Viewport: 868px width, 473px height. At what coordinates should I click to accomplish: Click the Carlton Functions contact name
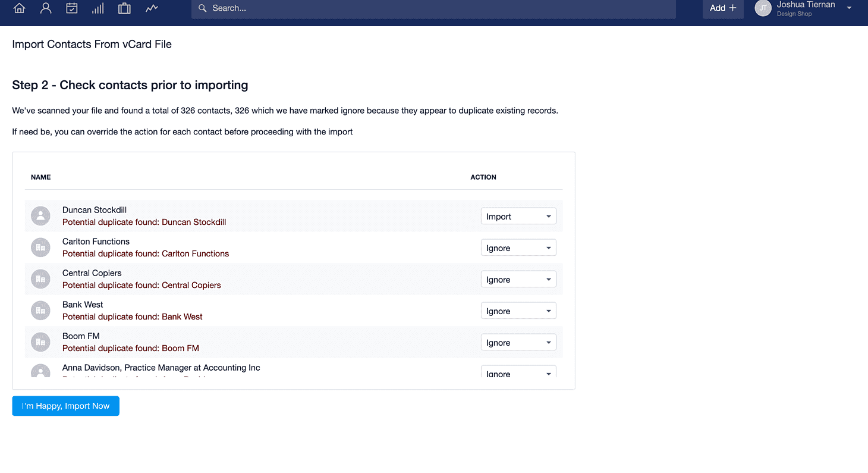point(96,242)
